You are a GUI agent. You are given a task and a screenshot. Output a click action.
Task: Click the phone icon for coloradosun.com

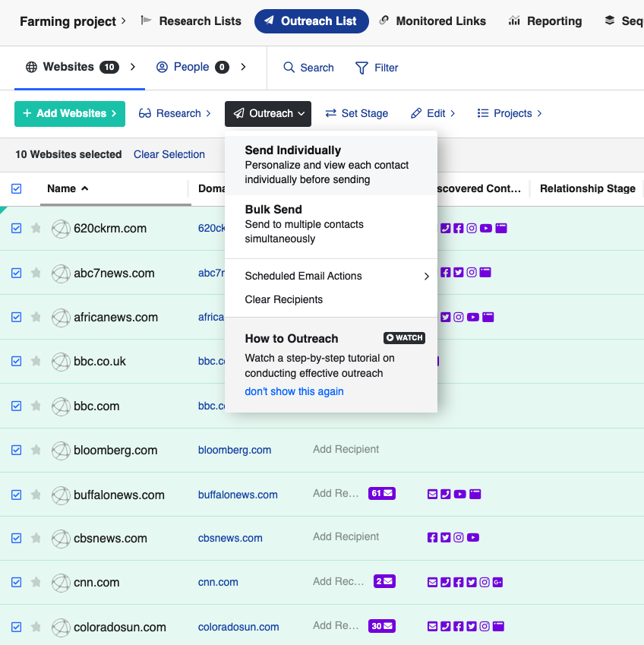point(446,627)
